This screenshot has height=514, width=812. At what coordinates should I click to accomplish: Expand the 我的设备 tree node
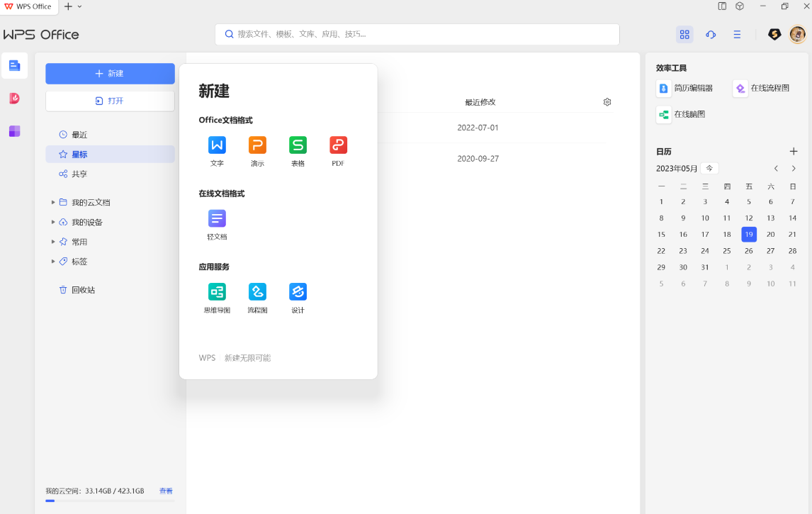click(53, 223)
